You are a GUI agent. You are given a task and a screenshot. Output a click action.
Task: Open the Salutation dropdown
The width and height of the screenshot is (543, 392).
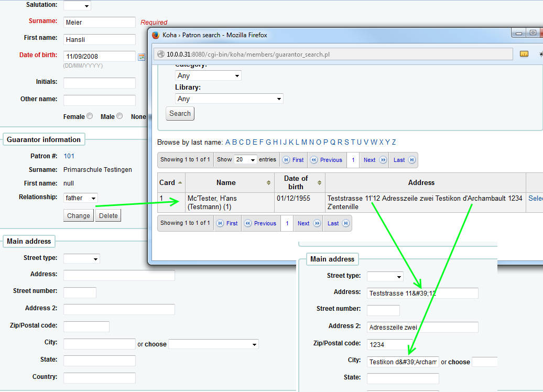(77, 5)
